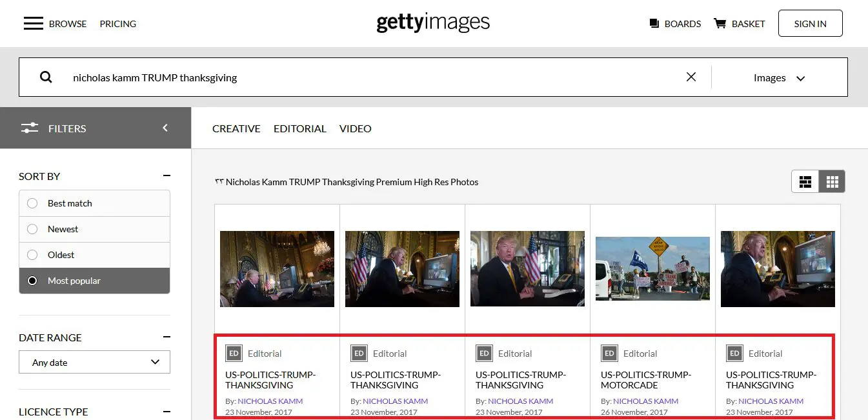Switch to grid layout view icon
This screenshot has width=868, height=420.
(832, 182)
